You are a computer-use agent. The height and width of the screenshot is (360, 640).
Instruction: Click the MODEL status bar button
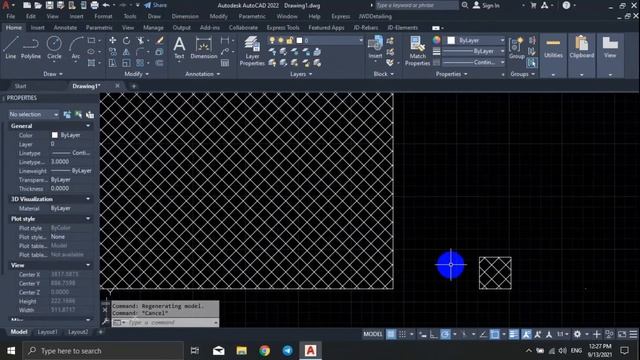click(373, 334)
